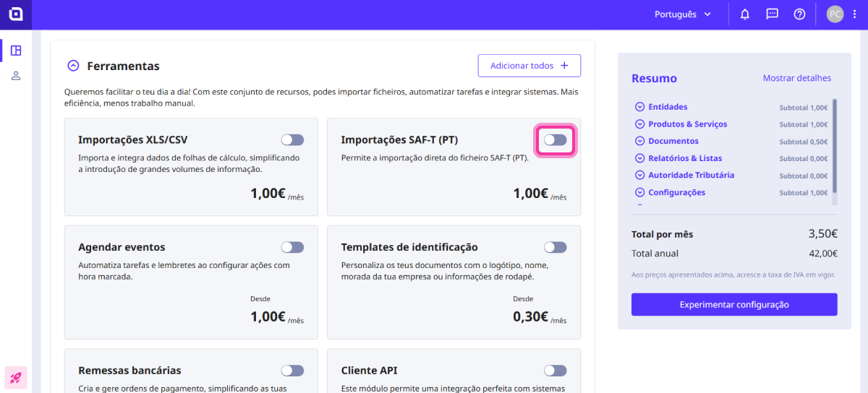Viewport: 868px width, 393px height.
Task: Click the rocket icon at bottom left
Action: pos(16,377)
